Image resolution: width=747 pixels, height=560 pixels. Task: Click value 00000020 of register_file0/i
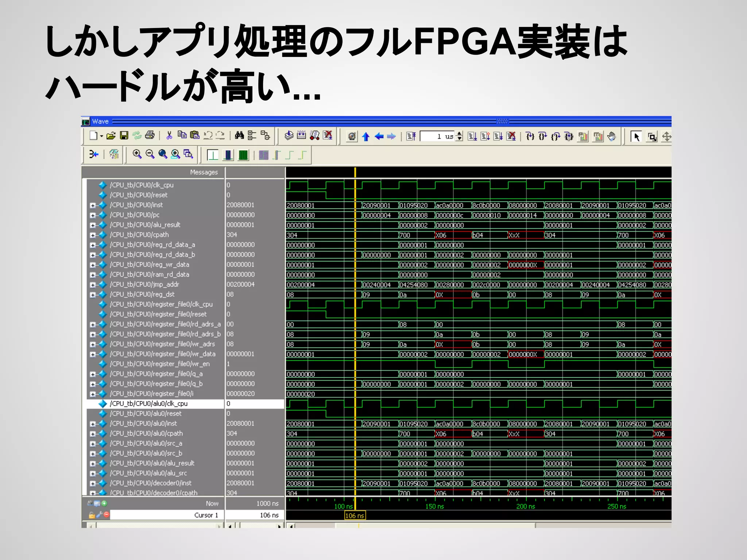tap(240, 394)
